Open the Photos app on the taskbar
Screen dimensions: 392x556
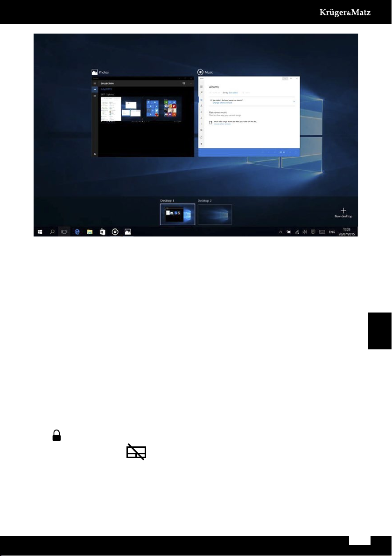tap(128, 232)
